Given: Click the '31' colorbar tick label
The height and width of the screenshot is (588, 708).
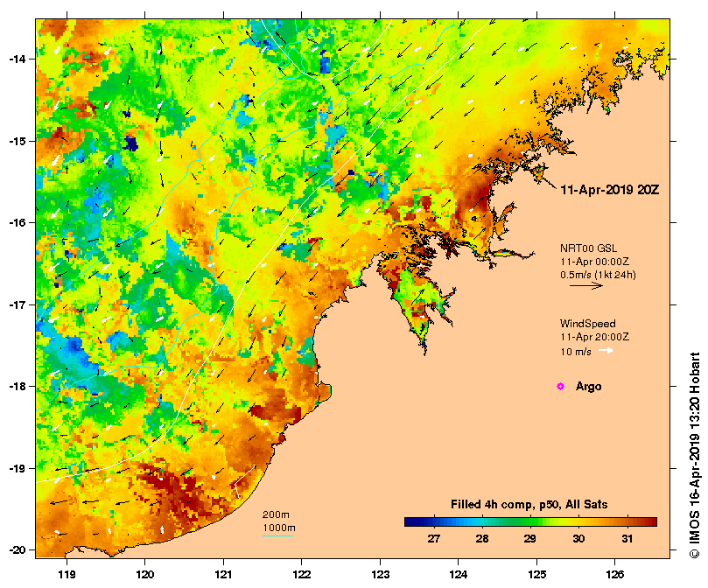Looking at the screenshot, I should (x=627, y=539).
